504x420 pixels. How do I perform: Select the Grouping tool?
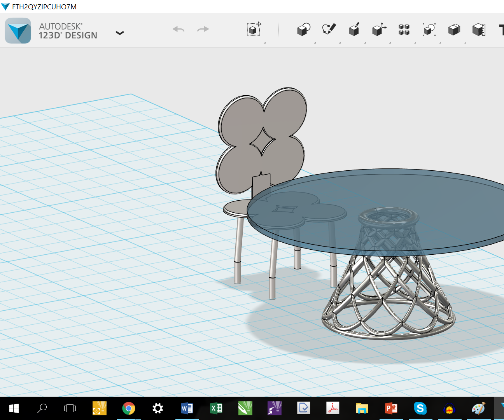click(429, 30)
